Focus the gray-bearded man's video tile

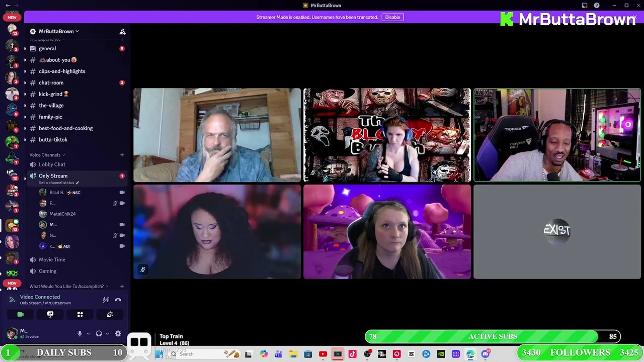pos(217,135)
